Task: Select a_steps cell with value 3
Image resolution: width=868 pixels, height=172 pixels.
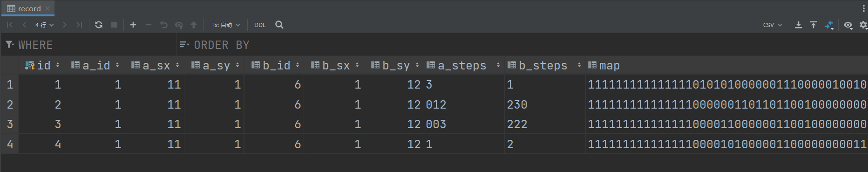Action: (x=464, y=84)
